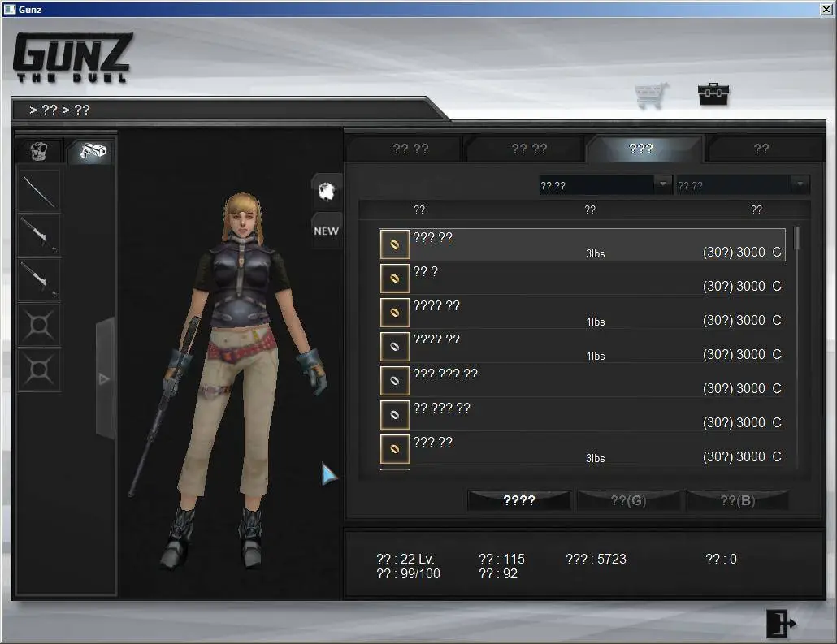Click ring icon of "??? ??? ??" item

[394, 381]
